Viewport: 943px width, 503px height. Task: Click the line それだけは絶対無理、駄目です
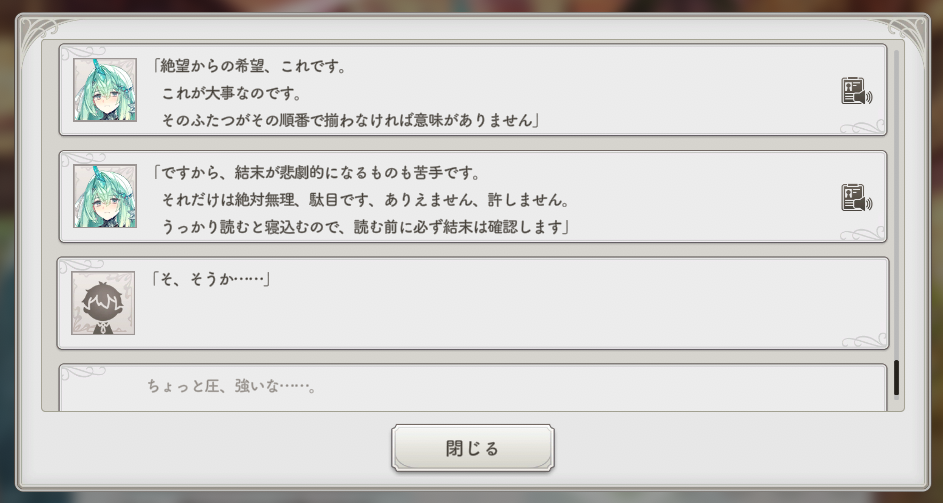pos(366,200)
